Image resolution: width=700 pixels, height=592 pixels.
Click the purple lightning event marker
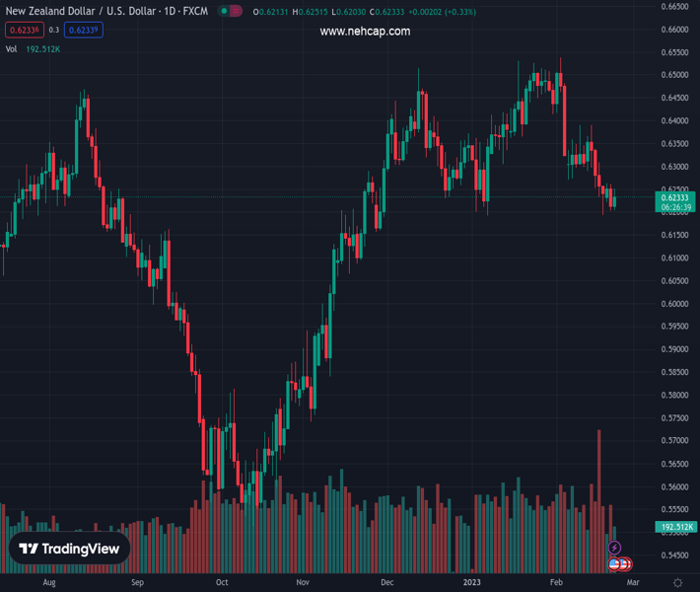(614, 548)
